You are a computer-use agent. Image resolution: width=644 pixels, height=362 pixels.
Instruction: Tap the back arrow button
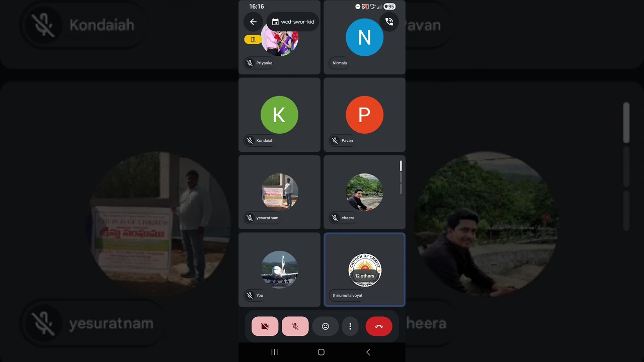click(x=253, y=22)
